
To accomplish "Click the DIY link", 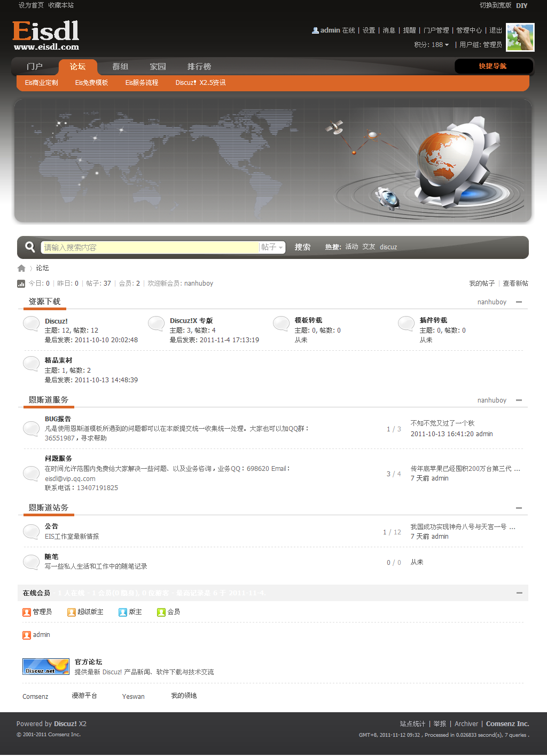I will (522, 5).
